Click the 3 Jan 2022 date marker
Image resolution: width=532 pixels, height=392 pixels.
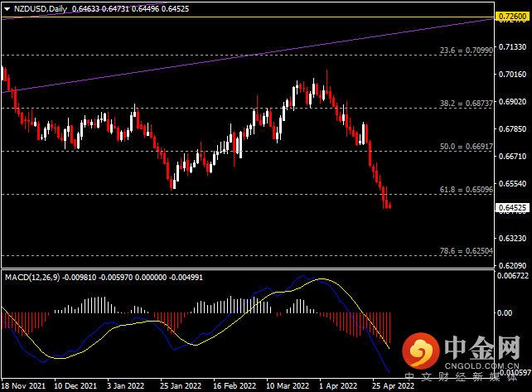125,386
